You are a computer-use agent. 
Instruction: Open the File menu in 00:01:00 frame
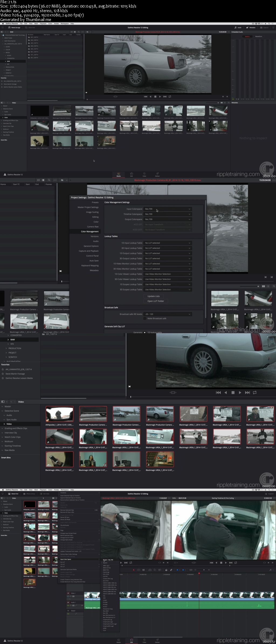pyautogui.click(x=21, y=24)
